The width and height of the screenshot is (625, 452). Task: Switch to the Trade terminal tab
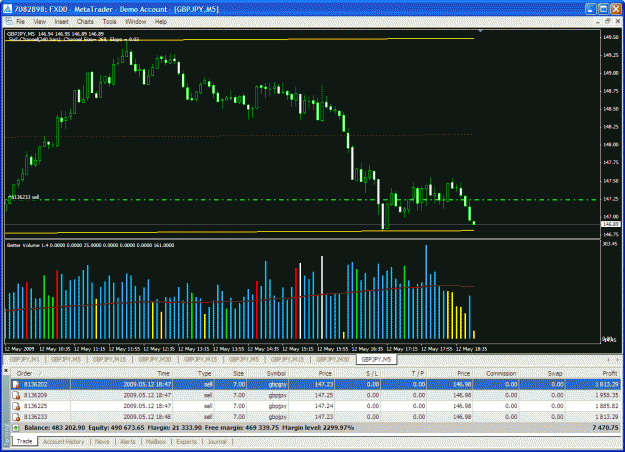click(24, 442)
